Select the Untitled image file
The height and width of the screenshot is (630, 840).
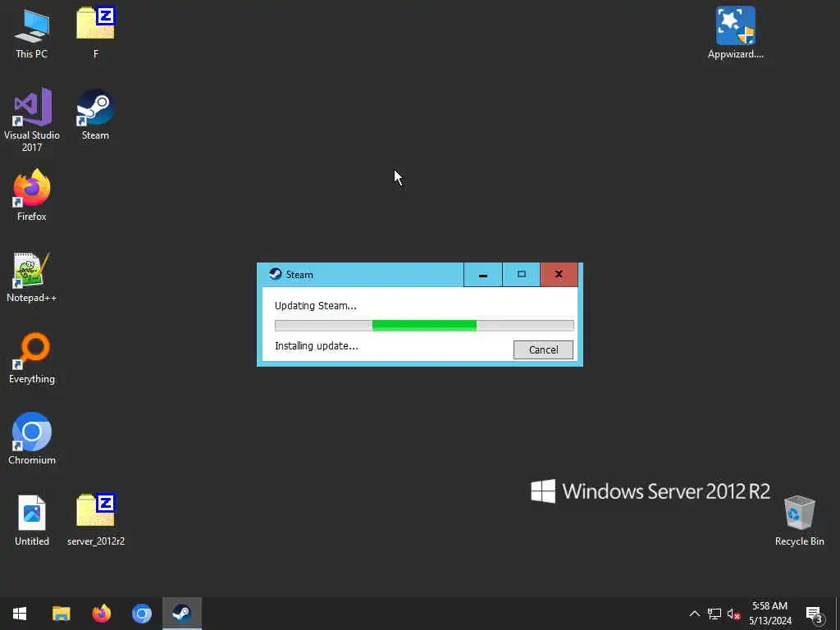click(x=32, y=520)
